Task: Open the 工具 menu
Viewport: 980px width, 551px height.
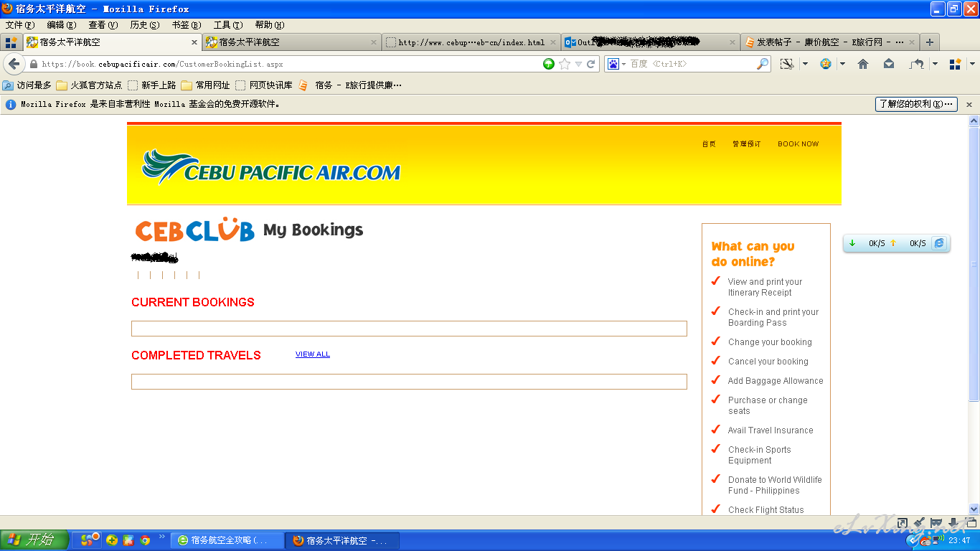Action: pos(228,25)
